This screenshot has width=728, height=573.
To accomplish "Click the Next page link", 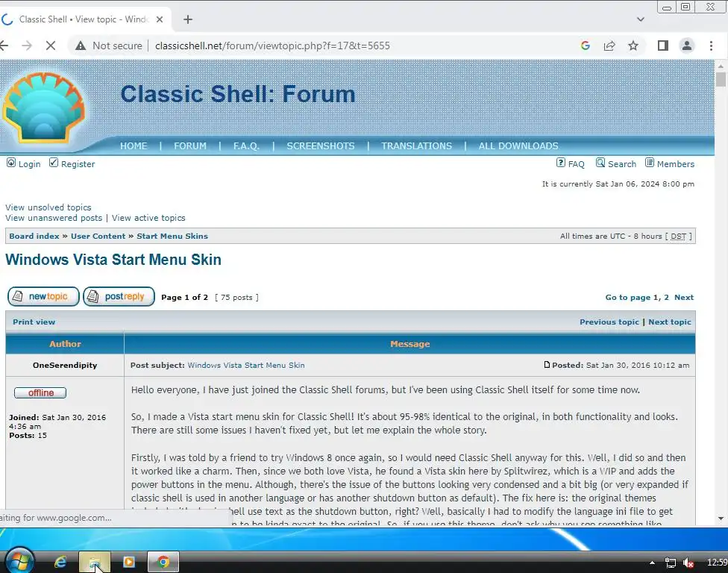I will tap(684, 297).
